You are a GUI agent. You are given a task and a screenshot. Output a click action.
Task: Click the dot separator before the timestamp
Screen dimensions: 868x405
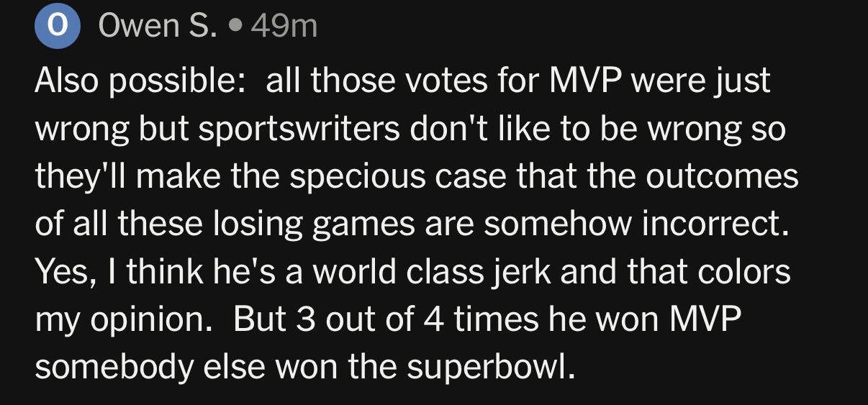233,27
